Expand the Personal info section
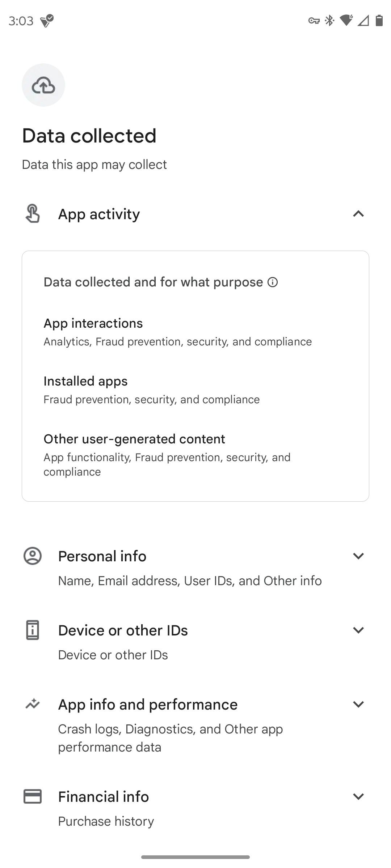The height and width of the screenshot is (868, 391). pyautogui.click(x=358, y=556)
